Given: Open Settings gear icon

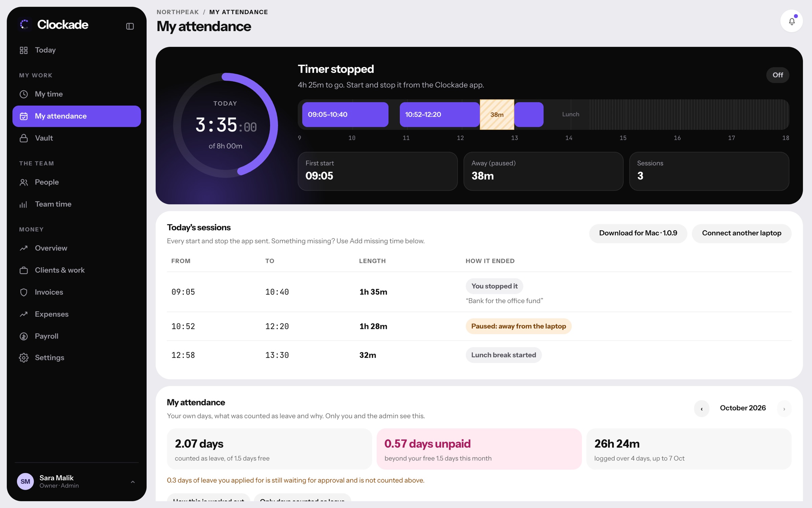Looking at the screenshot, I should click(x=24, y=358).
